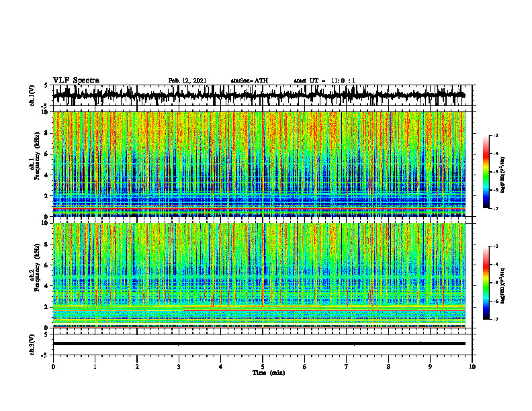This screenshot has height=411, width=532.
Task: Click time axis tick label 1
Action: coord(95,367)
